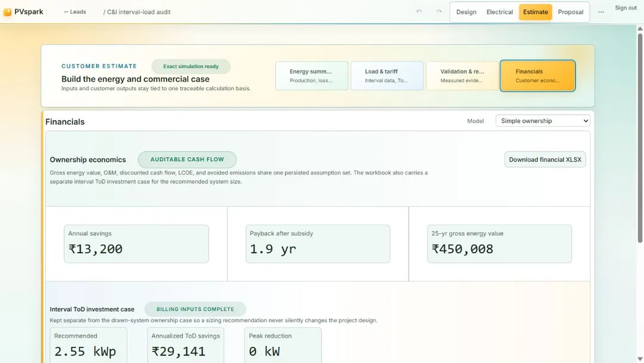
Task: Click the Ownership economics heading
Action: (88, 159)
